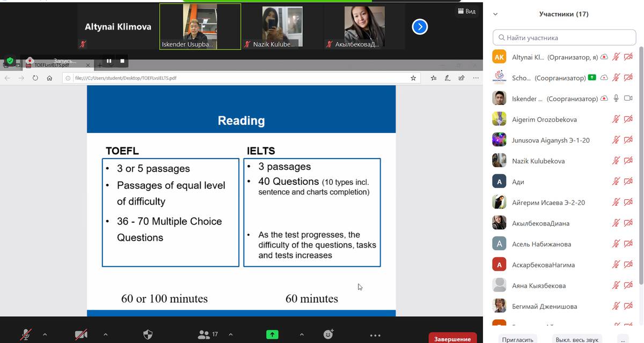
Task: Expand video options arrow beside camera
Action: tap(105, 334)
